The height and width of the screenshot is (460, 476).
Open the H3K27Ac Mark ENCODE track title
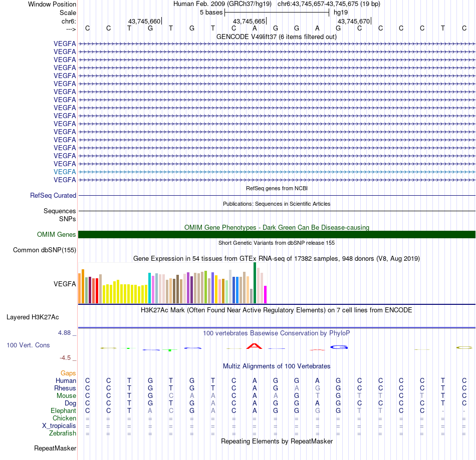point(276,310)
